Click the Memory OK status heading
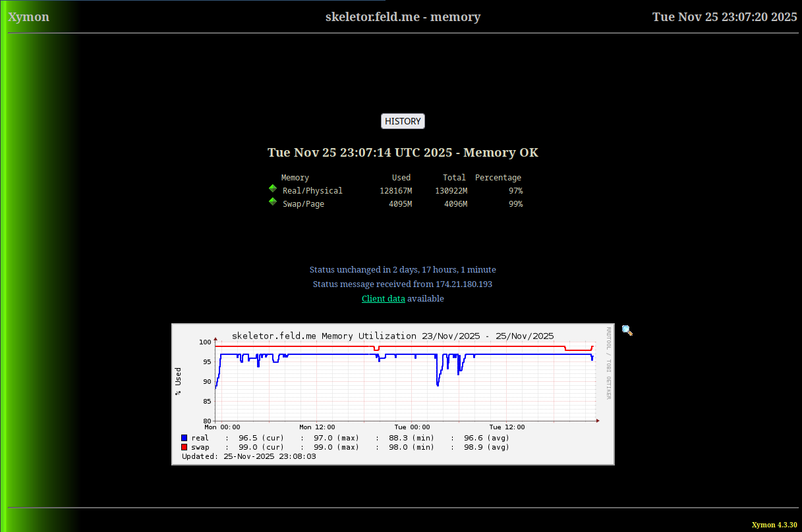Screen dimensions: 802x532 (403, 153)
